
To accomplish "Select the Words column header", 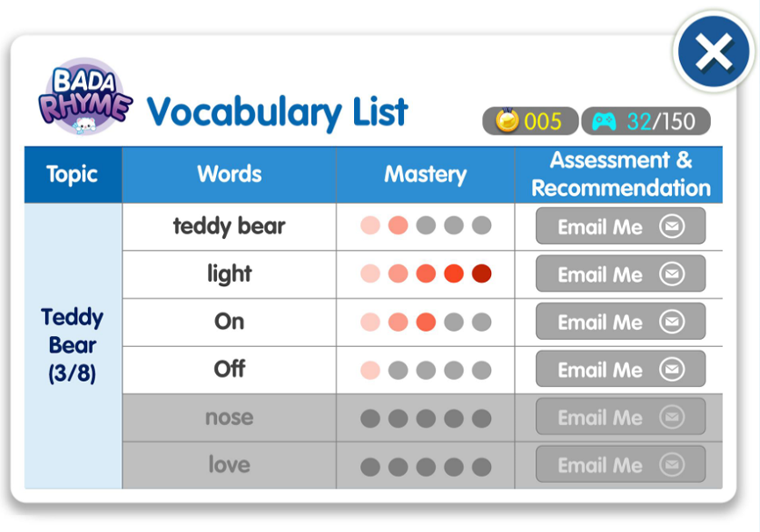I will pos(229,175).
